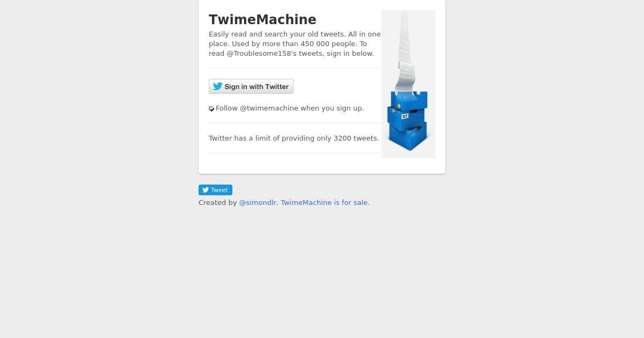
Task: Click the RT label on the middle box
Action: point(405,116)
